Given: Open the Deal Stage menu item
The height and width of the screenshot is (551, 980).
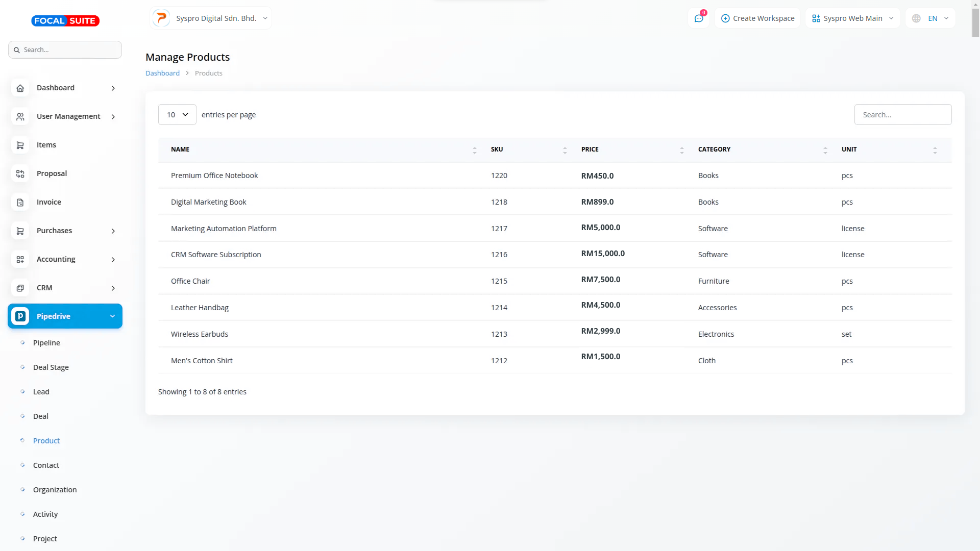Looking at the screenshot, I should (51, 367).
